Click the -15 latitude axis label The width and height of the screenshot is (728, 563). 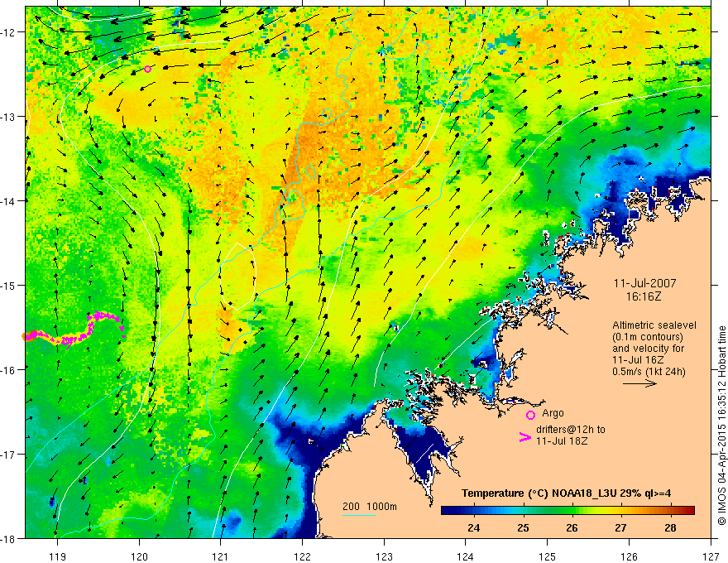click(x=9, y=285)
